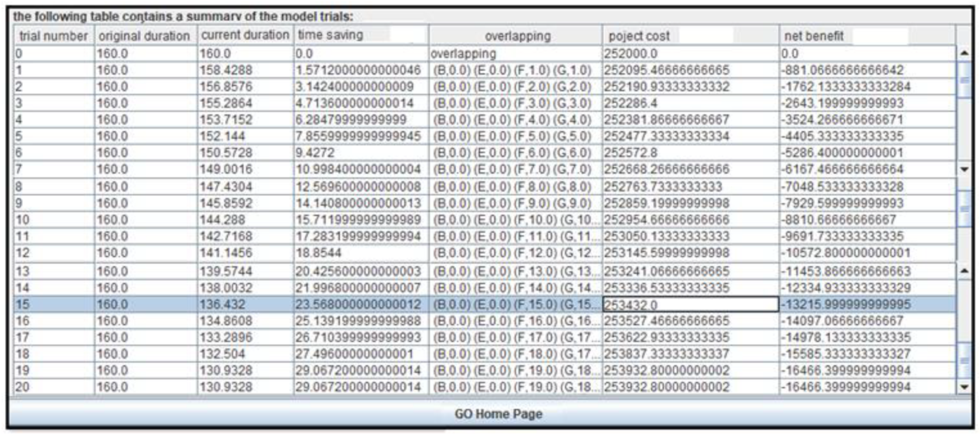The image size is (980, 435).
Task: Click the scrollbar down arrow beside trial 7
Action: click(964, 169)
